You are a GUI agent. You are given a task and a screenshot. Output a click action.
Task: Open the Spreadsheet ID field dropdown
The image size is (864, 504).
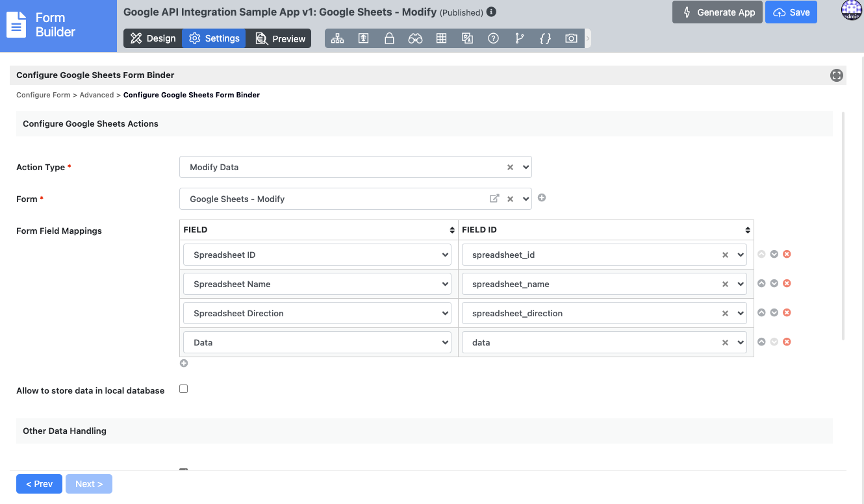click(x=317, y=255)
